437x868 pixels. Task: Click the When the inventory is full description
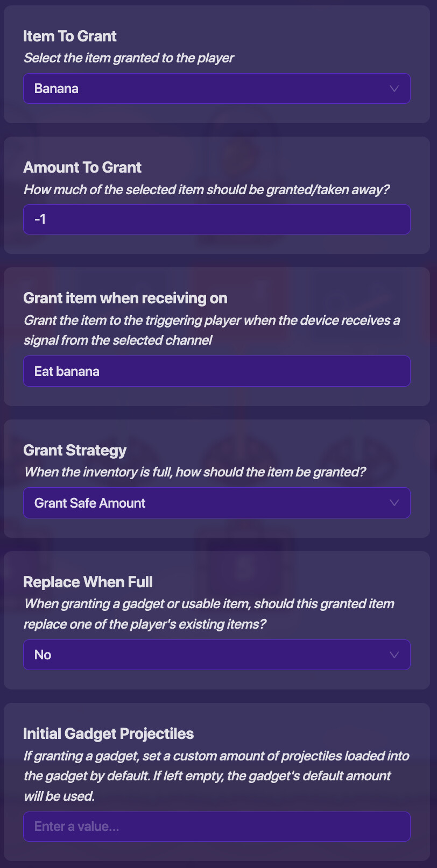click(x=195, y=472)
